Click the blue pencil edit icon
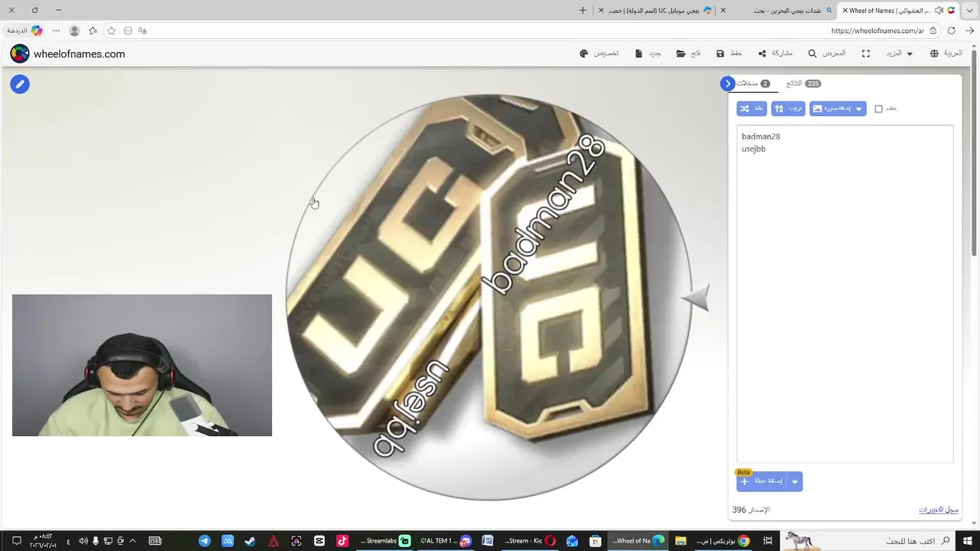The image size is (980, 551). pyautogui.click(x=20, y=84)
